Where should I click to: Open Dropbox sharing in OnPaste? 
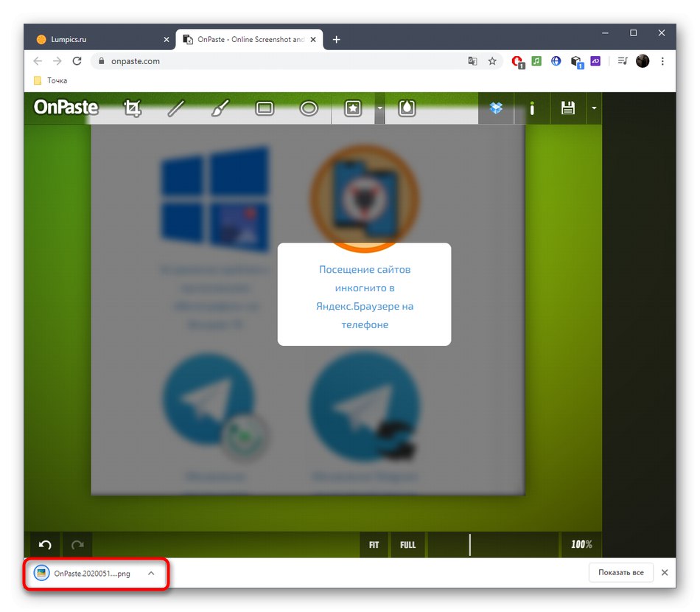coord(496,108)
